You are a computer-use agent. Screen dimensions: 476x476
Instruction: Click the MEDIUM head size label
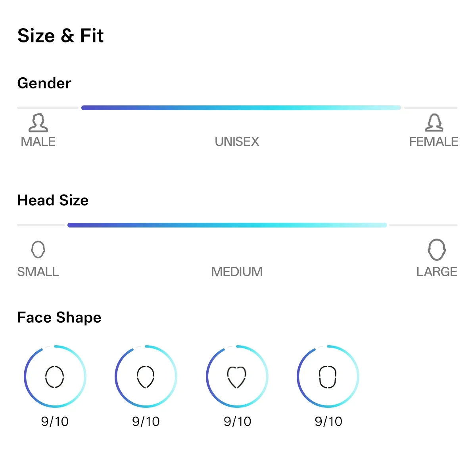[237, 272]
